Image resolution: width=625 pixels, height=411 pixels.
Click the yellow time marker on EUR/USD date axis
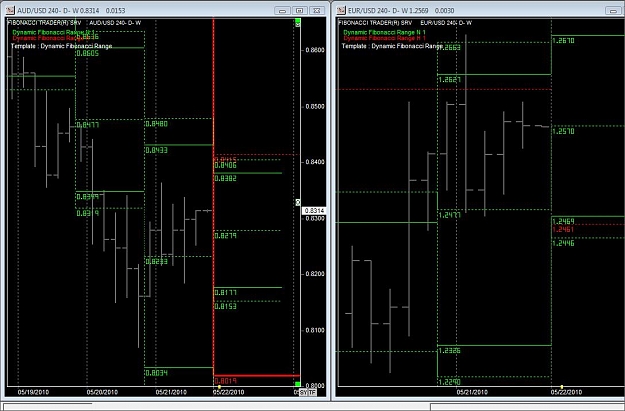coord(562,387)
